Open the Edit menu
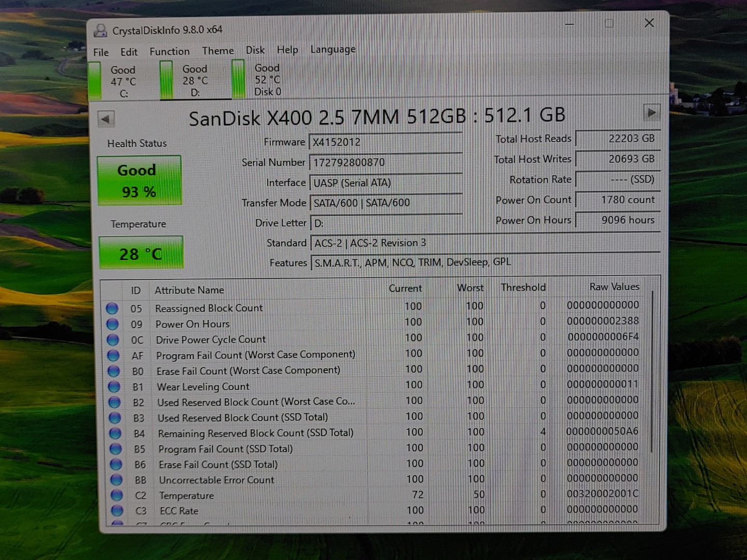The image size is (747, 560). pyautogui.click(x=129, y=52)
